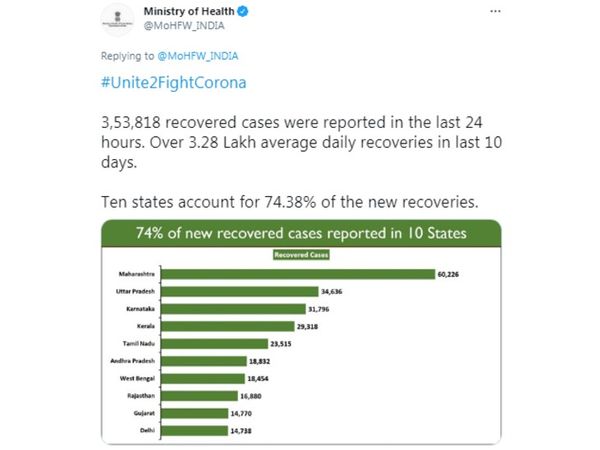Select the West Bengal bar
Image resolution: width=600 pixels, height=450 pixels.
point(203,378)
